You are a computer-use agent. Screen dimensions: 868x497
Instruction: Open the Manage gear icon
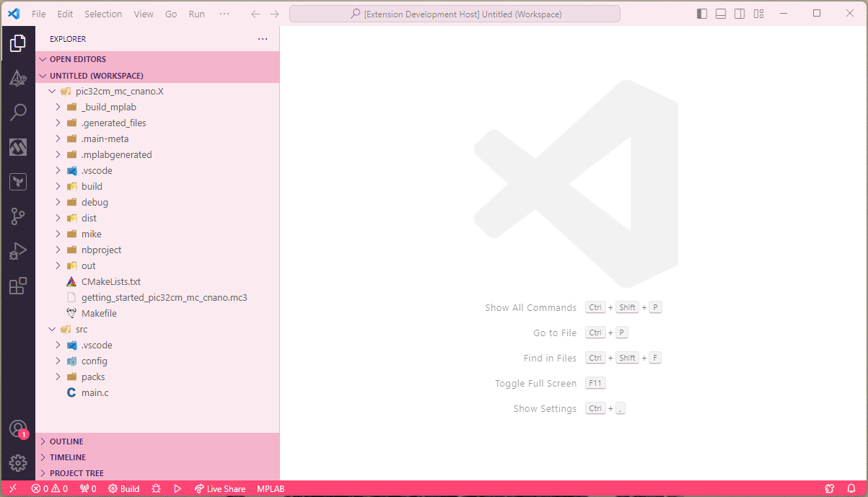18,463
